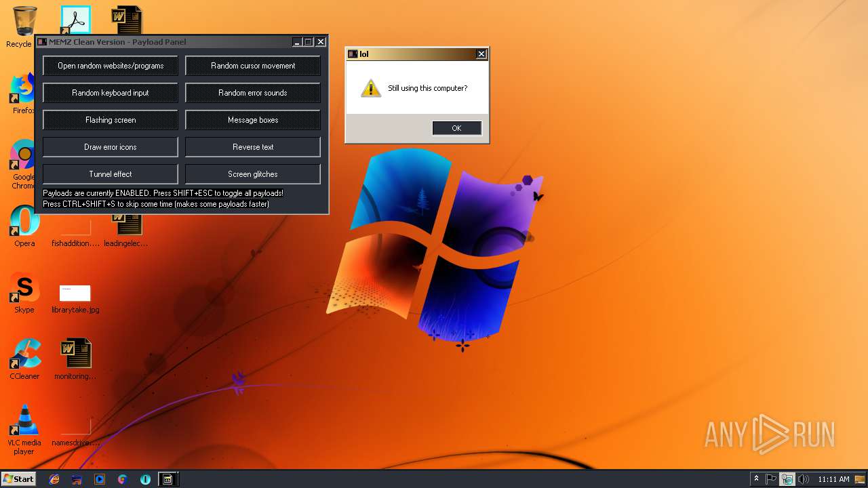Click OK in the lol dialog
The width and height of the screenshot is (868, 488).
click(x=457, y=128)
